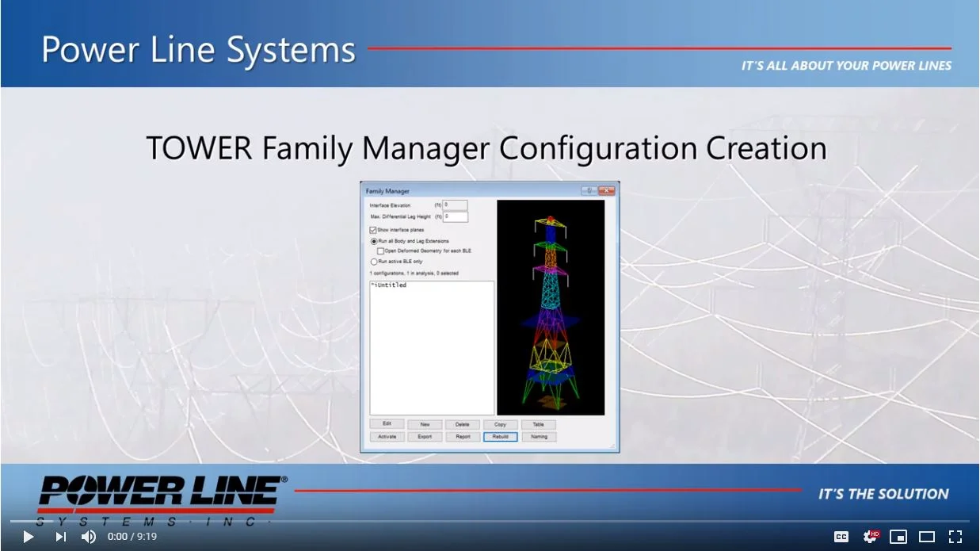
Task: Click the 3D tower model preview
Action: point(551,307)
